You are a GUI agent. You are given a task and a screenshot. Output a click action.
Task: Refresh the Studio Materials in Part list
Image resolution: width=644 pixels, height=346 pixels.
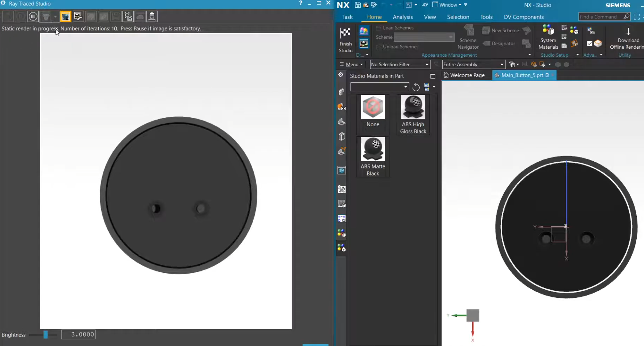(x=416, y=87)
